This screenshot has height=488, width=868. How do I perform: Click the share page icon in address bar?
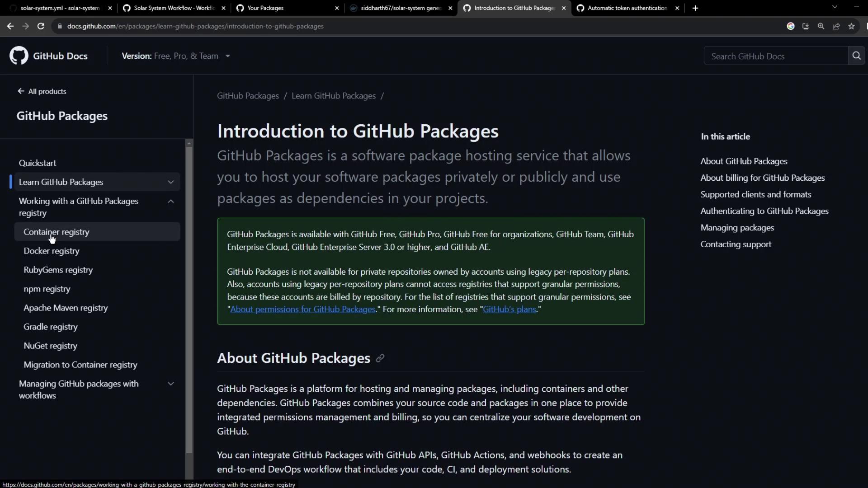point(836,26)
